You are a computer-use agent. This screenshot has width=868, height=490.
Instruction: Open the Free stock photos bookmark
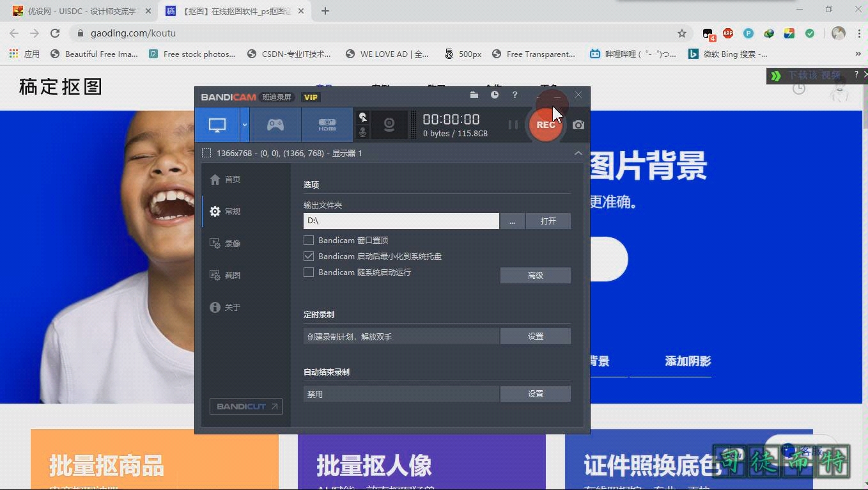pyautogui.click(x=192, y=54)
